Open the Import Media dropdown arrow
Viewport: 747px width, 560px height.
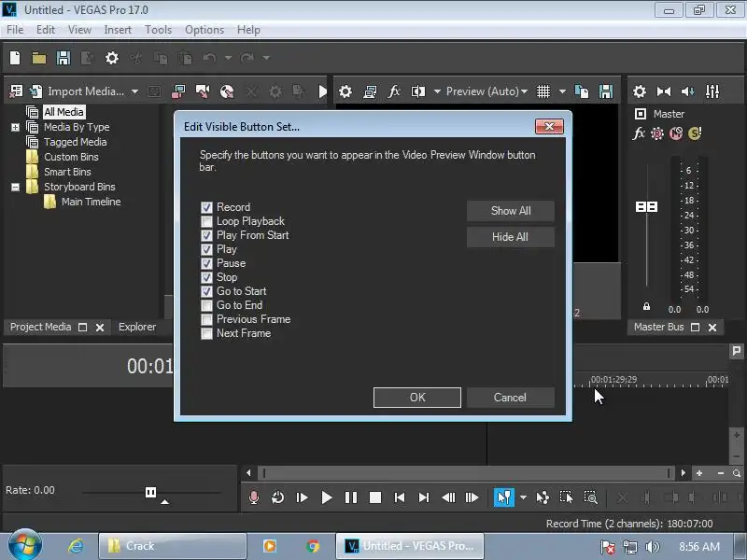click(134, 91)
